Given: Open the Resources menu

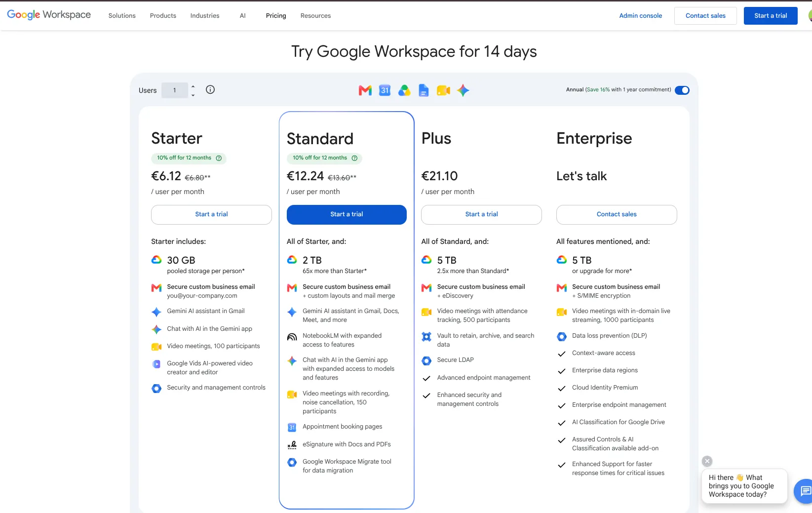Looking at the screenshot, I should tap(315, 16).
